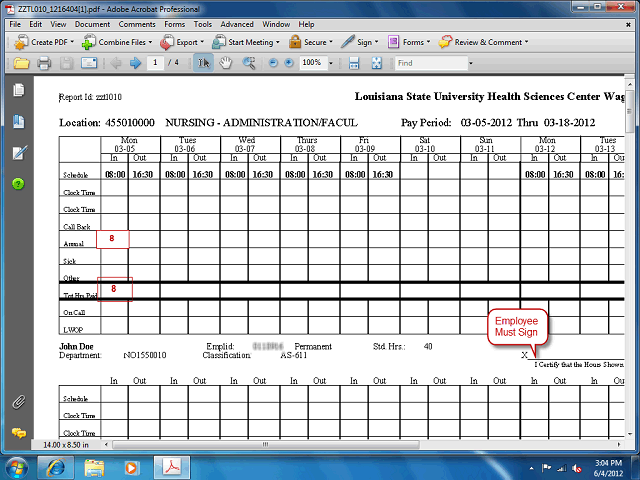Open the Tools menu
This screenshot has height=480, width=640.
click(x=202, y=24)
